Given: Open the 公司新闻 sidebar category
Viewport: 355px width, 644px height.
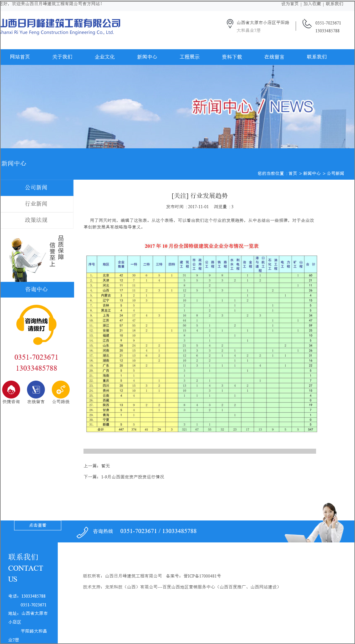Looking at the screenshot, I should coord(36,187).
